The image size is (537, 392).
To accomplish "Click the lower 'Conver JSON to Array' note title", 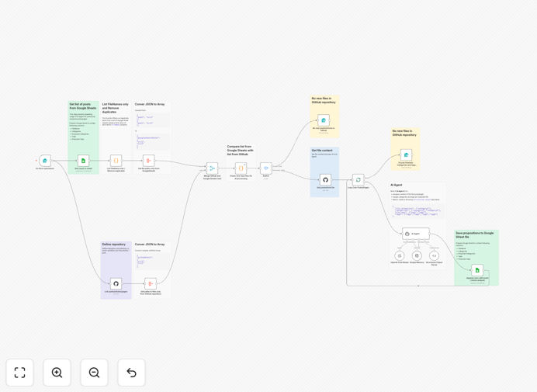I will pyautogui.click(x=150, y=245).
